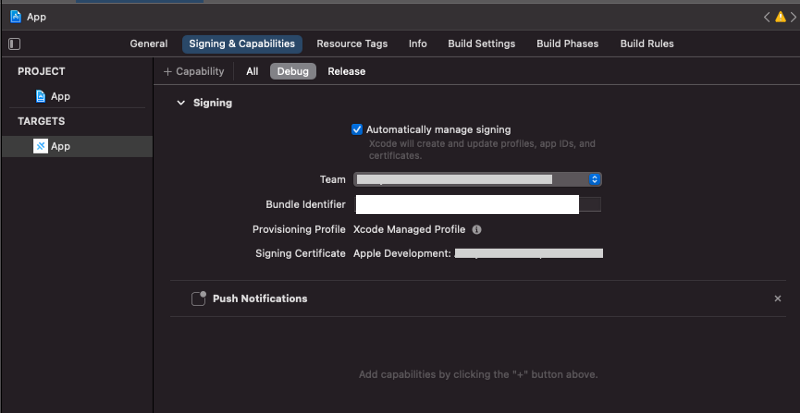Open the Build Rules tab
Screen dimensions: 800x413
[647, 44]
